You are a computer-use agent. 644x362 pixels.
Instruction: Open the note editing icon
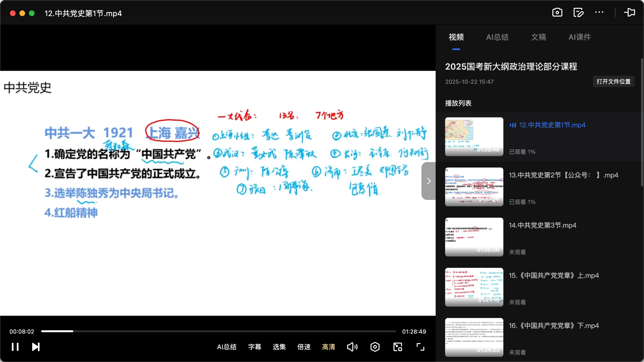[x=578, y=12]
